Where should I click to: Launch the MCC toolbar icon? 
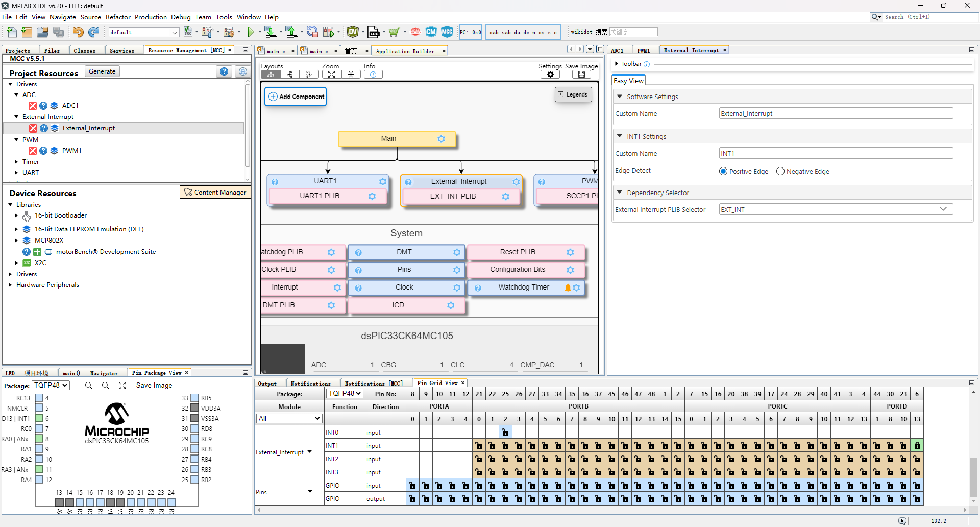point(447,32)
